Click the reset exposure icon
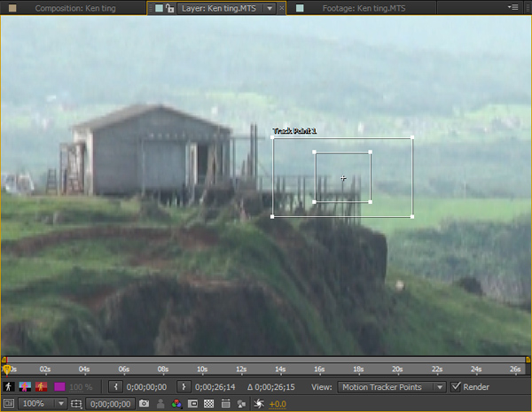Image resolution: width=532 pixels, height=412 pixels. pos(258,404)
